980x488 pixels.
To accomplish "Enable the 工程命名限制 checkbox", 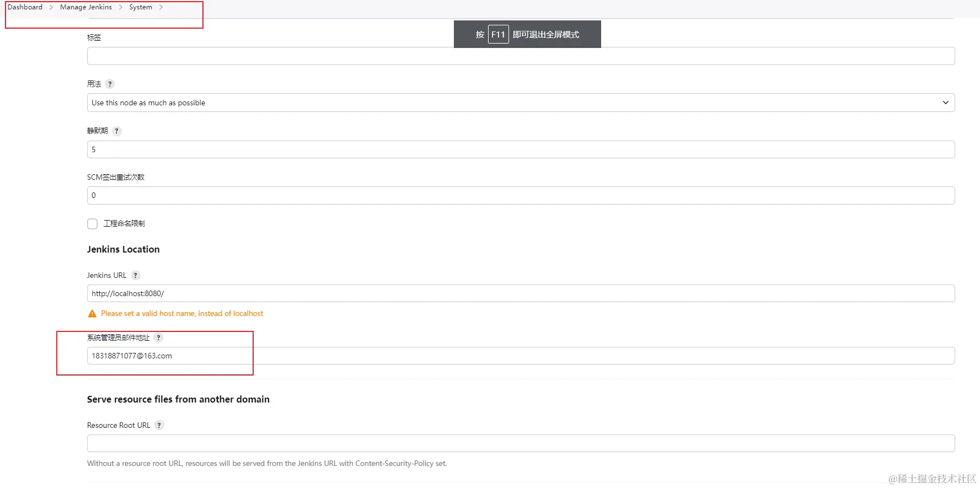I will tap(93, 223).
